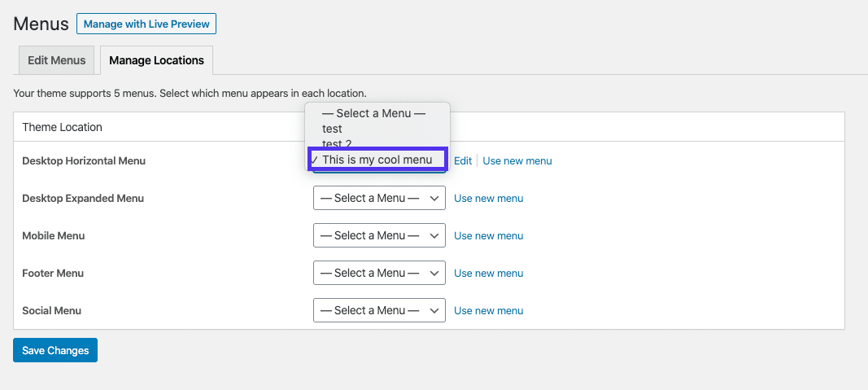Switch to the Edit Menus tab
The width and height of the screenshot is (868, 390).
point(56,60)
